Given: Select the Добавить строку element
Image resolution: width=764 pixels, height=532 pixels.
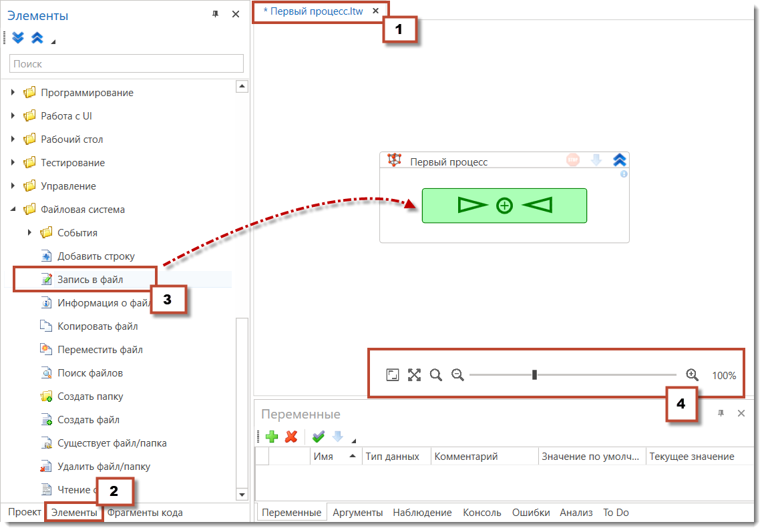Looking at the screenshot, I should click(x=96, y=256).
